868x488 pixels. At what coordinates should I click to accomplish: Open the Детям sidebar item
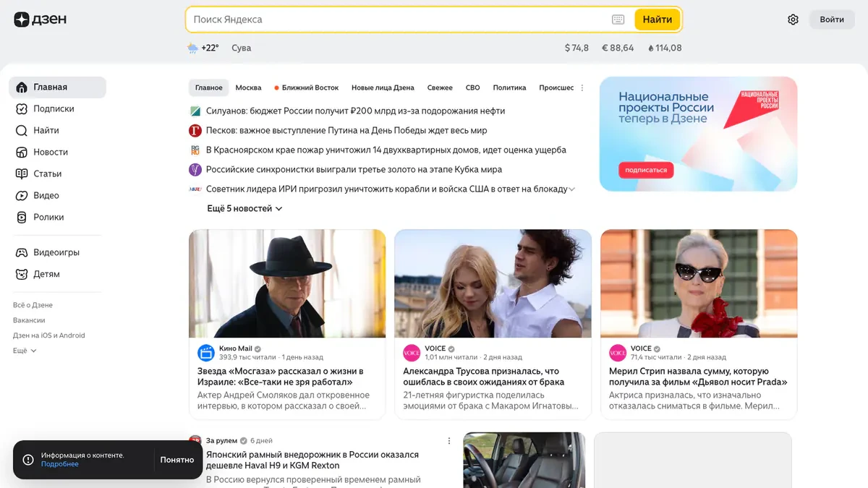tap(57, 274)
